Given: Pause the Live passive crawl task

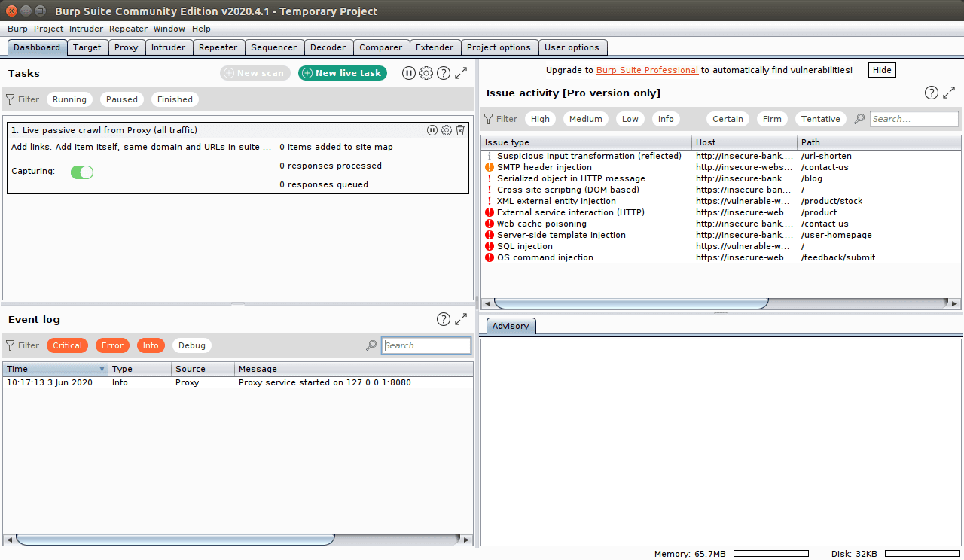Looking at the screenshot, I should point(432,130).
